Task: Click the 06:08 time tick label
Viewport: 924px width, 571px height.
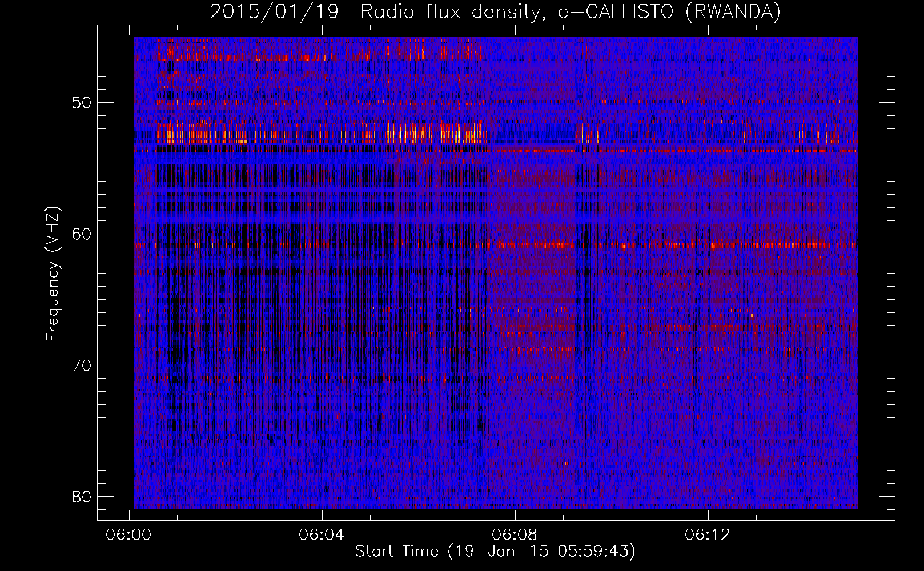Action: point(515,534)
